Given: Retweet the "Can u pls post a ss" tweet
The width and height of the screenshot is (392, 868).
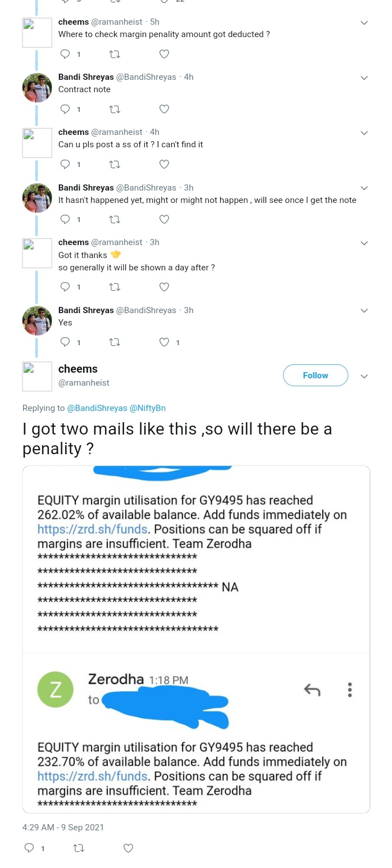Looking at the screenshot, I should [x=115, y=164].
